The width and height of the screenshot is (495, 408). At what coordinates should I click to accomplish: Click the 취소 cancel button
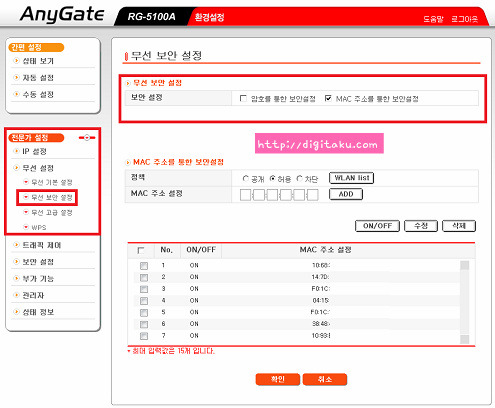coord(325,379)
